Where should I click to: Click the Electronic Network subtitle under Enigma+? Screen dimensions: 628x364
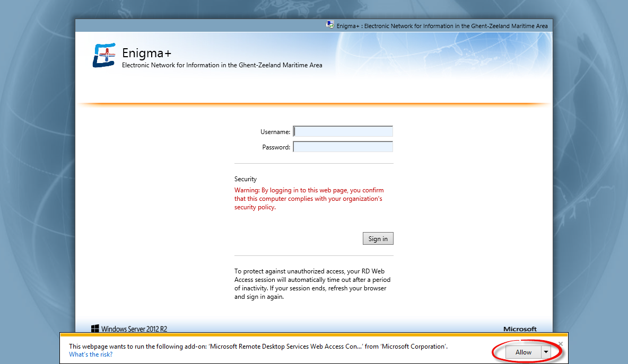click(x=222, y=65)
